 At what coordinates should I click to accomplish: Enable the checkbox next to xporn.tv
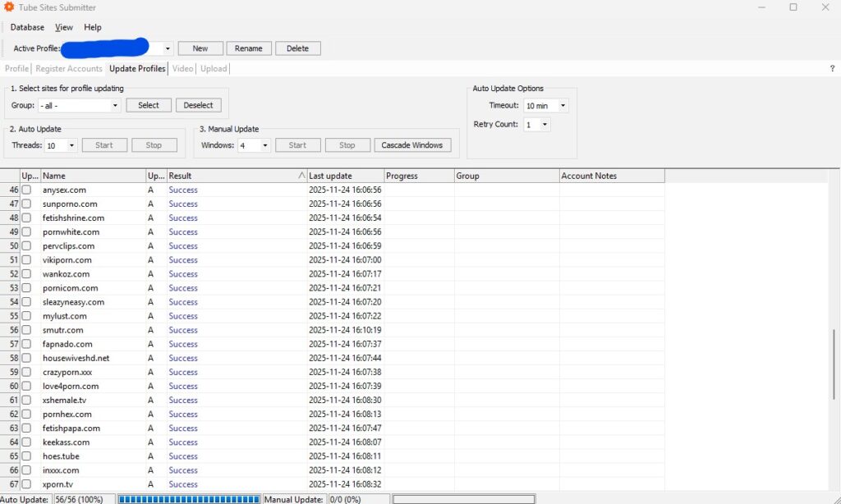[x=25, y=484]
